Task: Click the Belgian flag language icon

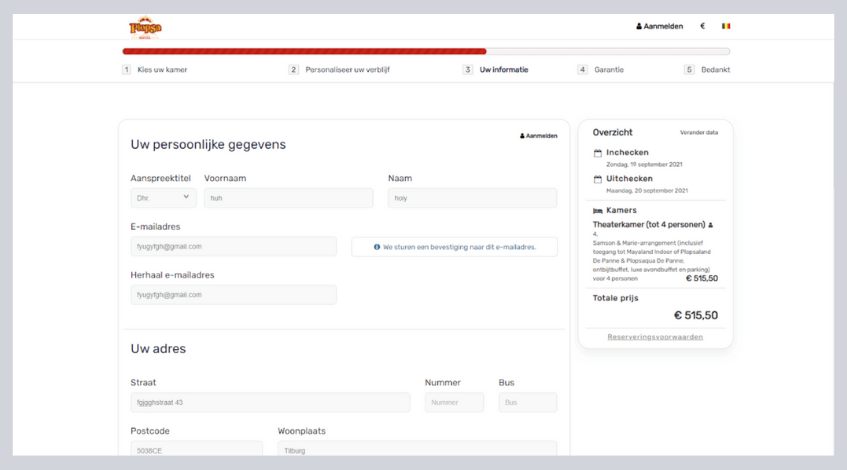Action: tap(726, 26)
